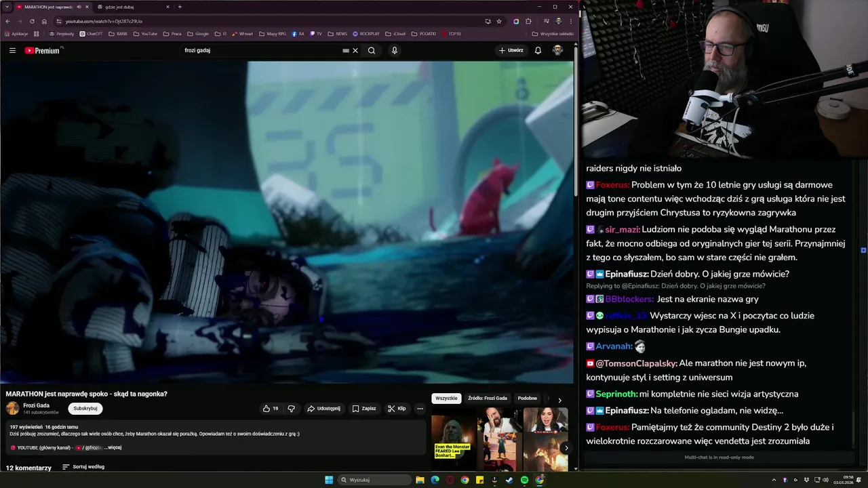Open the PODATKI bookmarks folder

(424, 34)
